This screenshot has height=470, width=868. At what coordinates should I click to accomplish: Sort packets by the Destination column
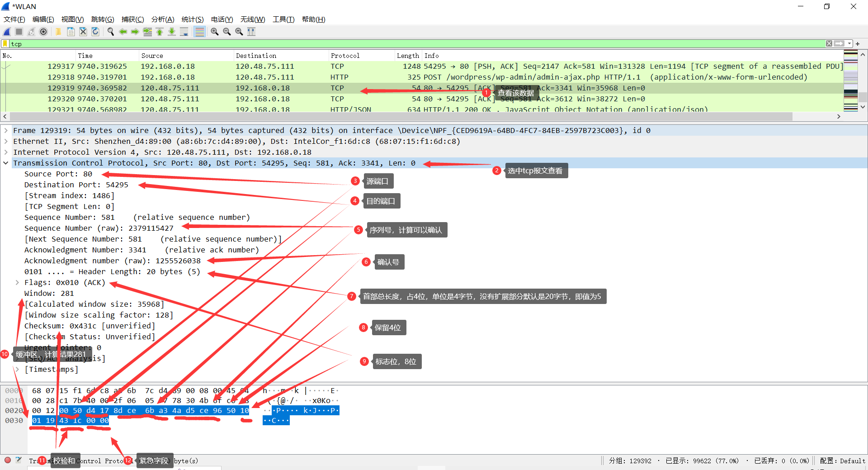[x=281, y=56]
